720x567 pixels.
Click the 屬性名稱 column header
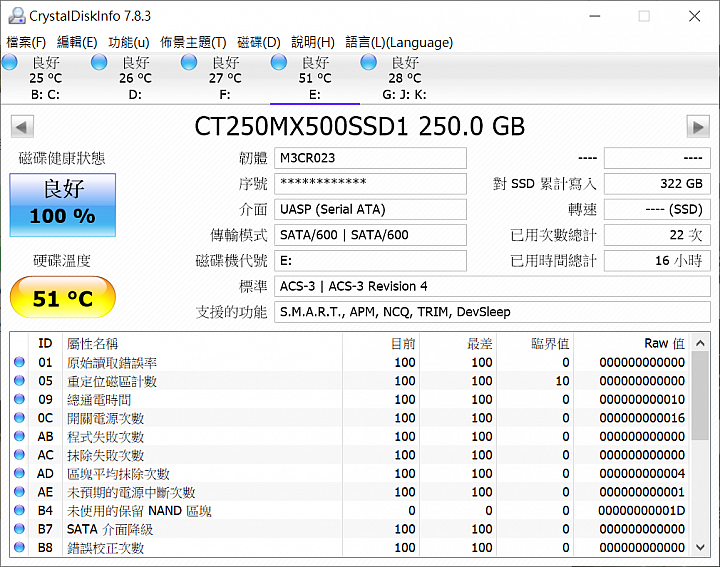pyautogui.click(x=202, y=343)
